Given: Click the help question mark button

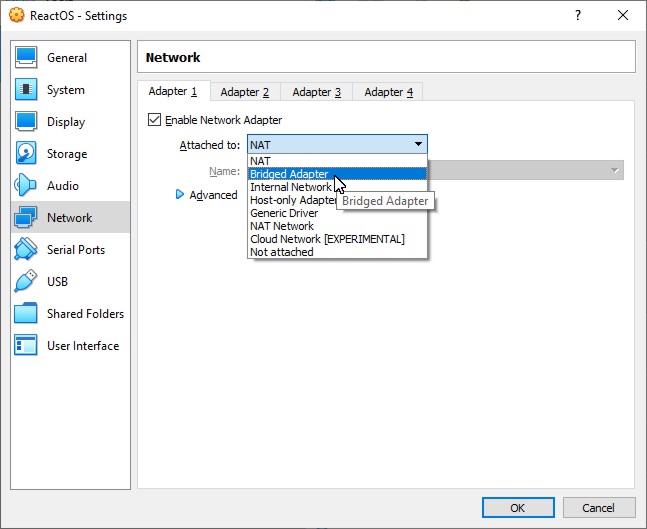Looking at the screenshot, I should pyautogui.click(x=578, y=15).
